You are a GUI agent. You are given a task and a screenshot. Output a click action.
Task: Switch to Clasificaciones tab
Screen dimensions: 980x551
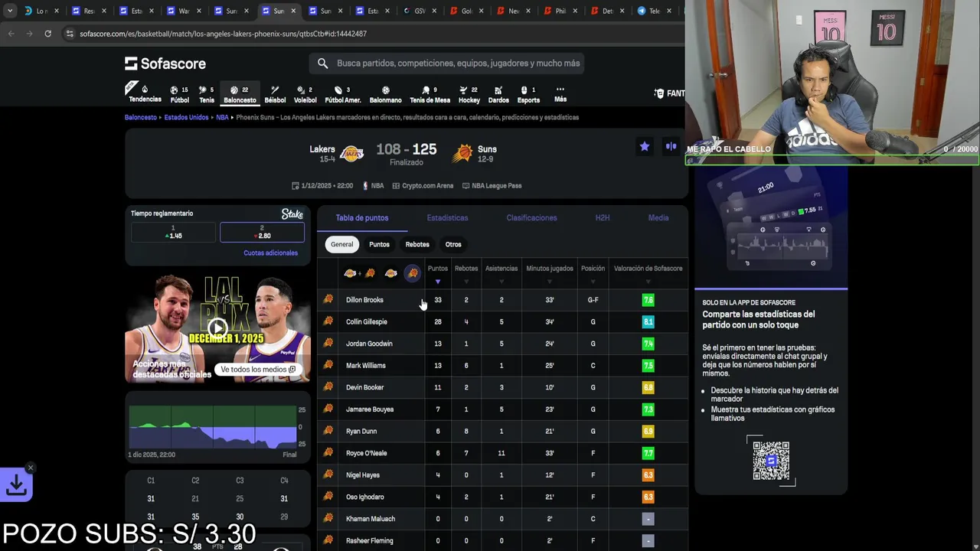pyautogui.click(x=531, y=218)
